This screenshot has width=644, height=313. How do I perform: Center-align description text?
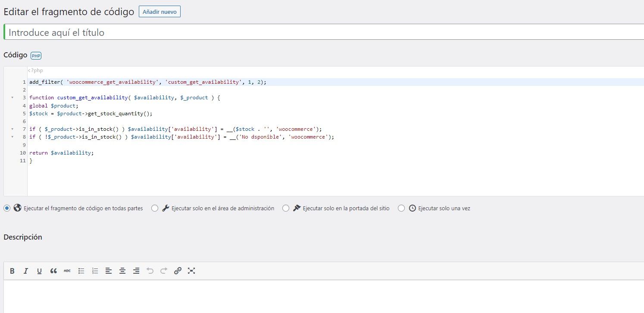(x=122, y=271)
